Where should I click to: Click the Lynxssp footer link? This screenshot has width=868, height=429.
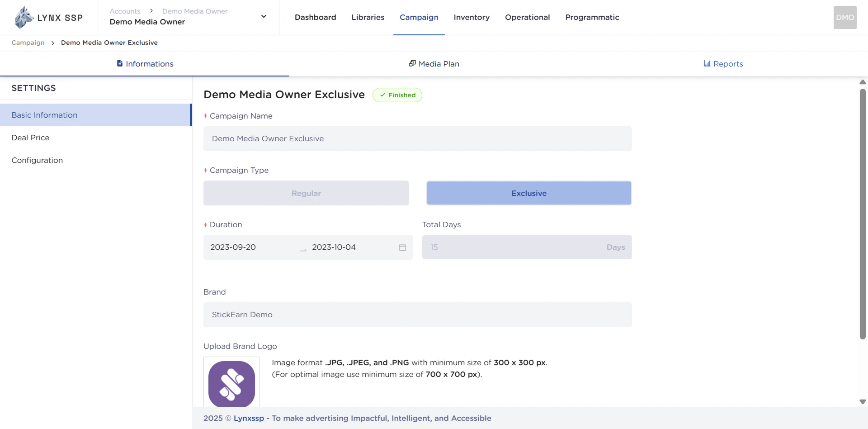[x=249, y=418]
